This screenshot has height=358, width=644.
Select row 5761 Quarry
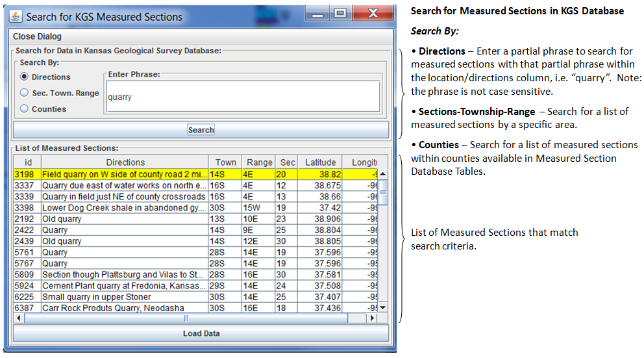tap(195, 252)
